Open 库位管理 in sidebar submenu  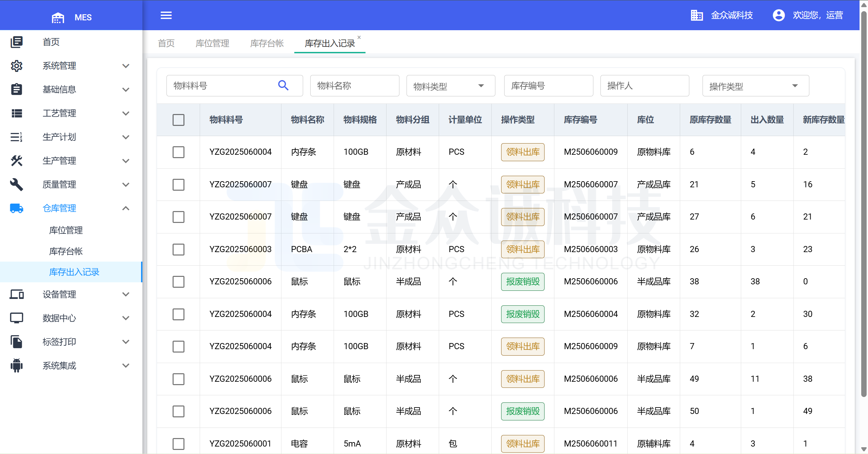coord(66,230)
